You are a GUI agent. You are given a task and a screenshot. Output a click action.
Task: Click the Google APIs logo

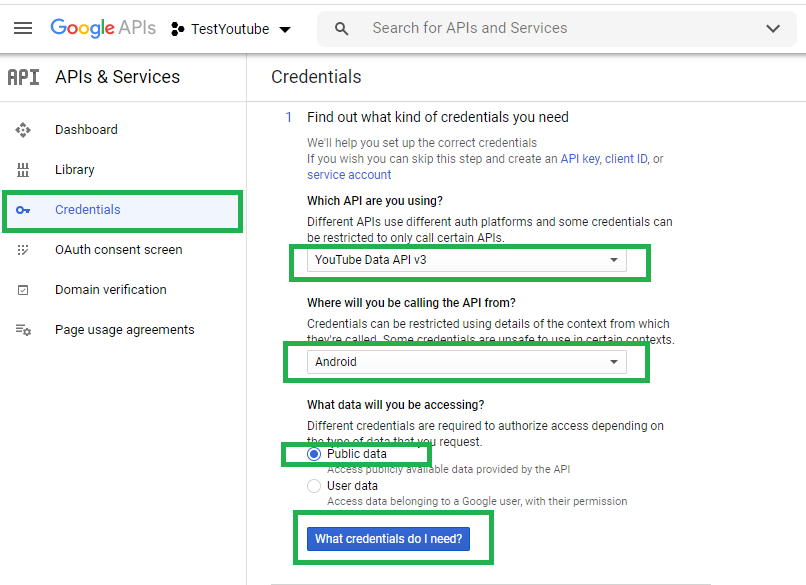tap(103, 28)
